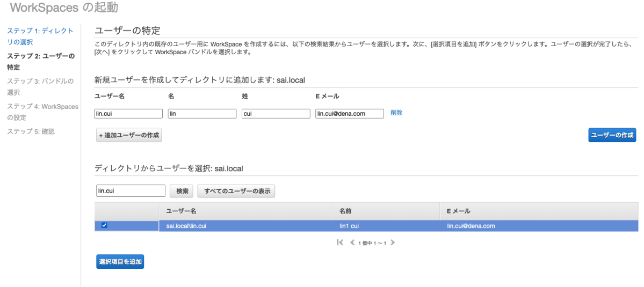Screen dimensions: 644x287
Task: Click pagination text 1 個中 1～1
Action: click(372, 243)
